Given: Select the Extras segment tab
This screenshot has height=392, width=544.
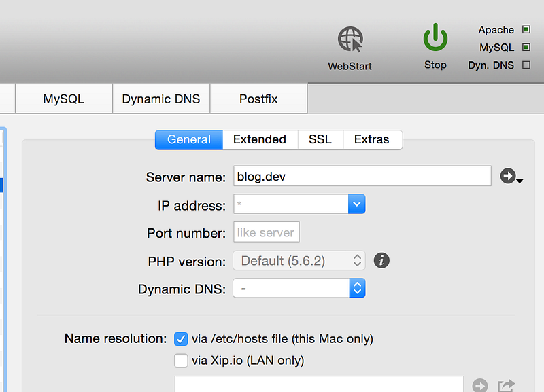Looking at the screenshot, I should click(x=372, y=140).
